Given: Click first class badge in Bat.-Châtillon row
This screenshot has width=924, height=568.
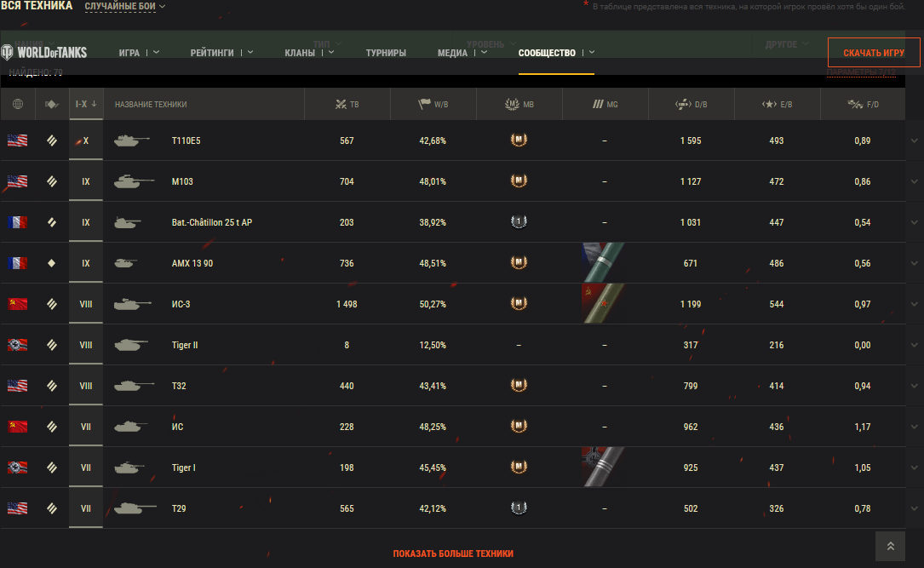Looking at the screenshot, I should click(519, 222).
